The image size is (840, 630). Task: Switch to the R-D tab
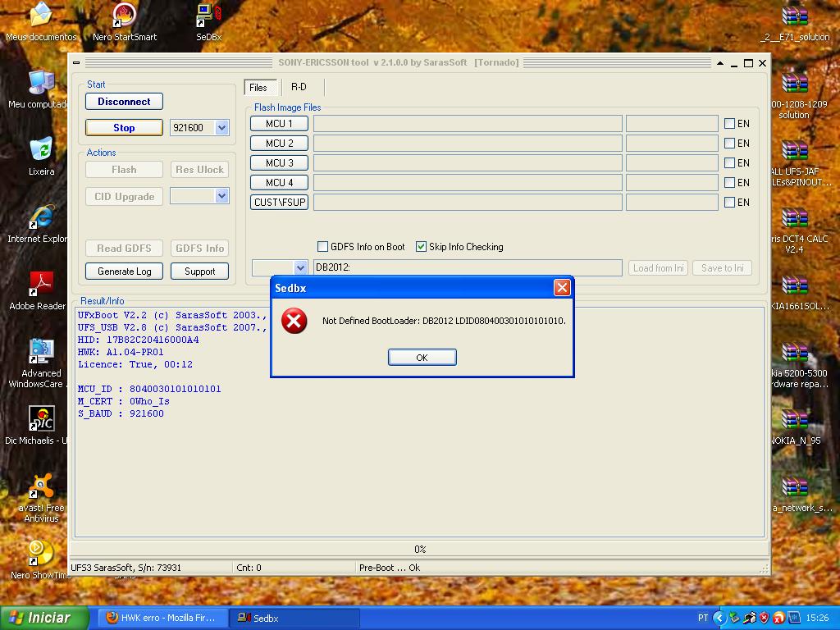click(299, 87)
